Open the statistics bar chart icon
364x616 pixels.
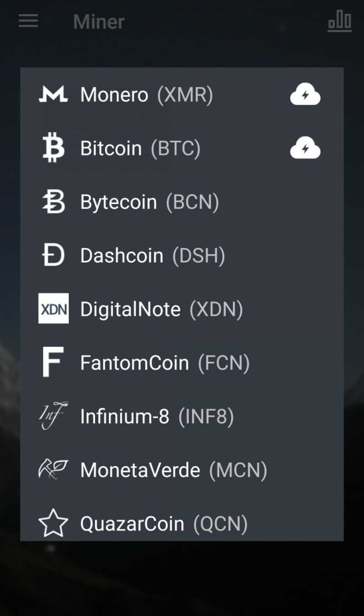click(x=339, y=21)
